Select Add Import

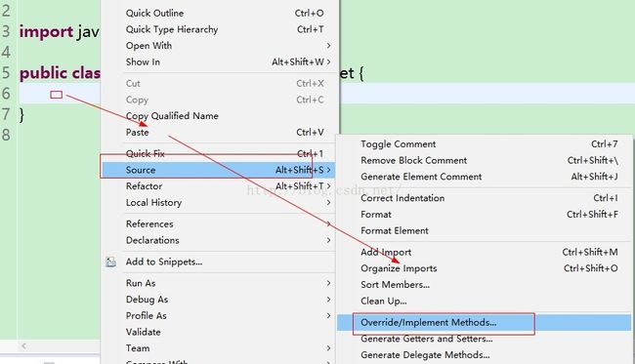[484, 252]
